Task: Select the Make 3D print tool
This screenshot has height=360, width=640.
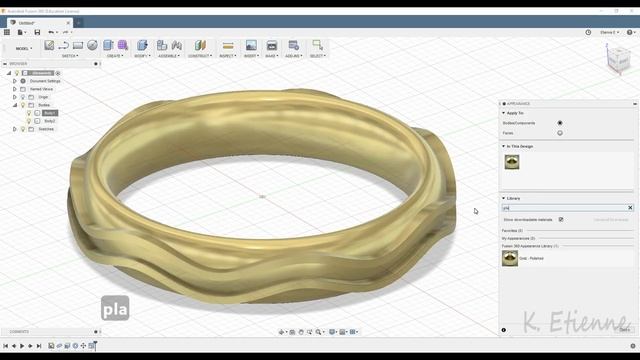Action: pyautogui.click(x=271, y=45)
